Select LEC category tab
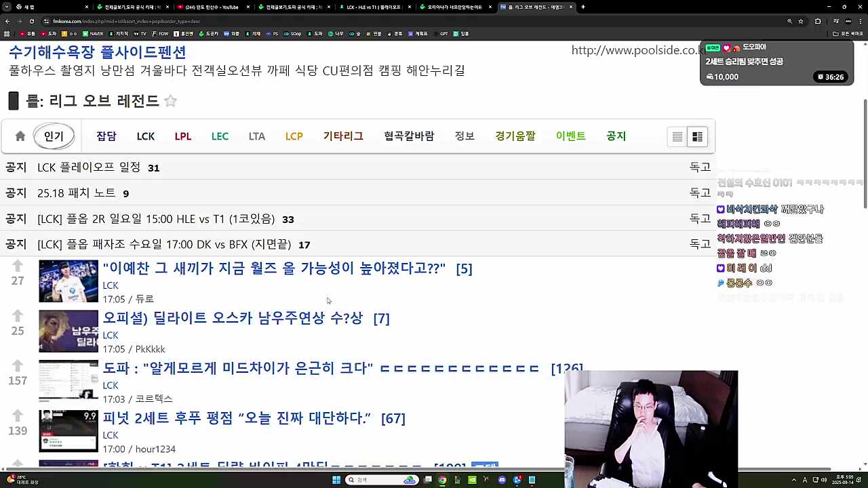Viewport: 868px width, 488px height. pyautogui.click(x=220, y=136)
